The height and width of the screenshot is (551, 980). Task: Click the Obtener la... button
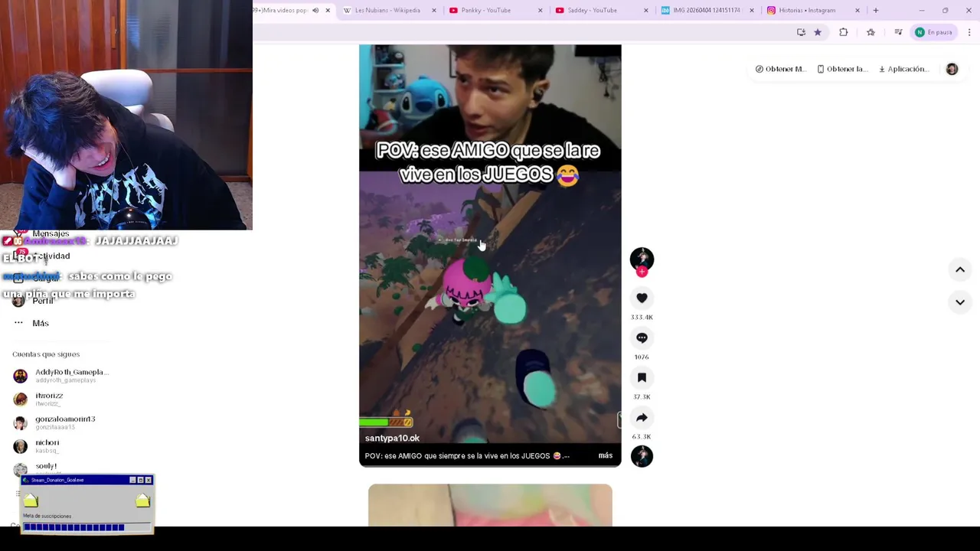pyautogui.click(x=842, y=69)
